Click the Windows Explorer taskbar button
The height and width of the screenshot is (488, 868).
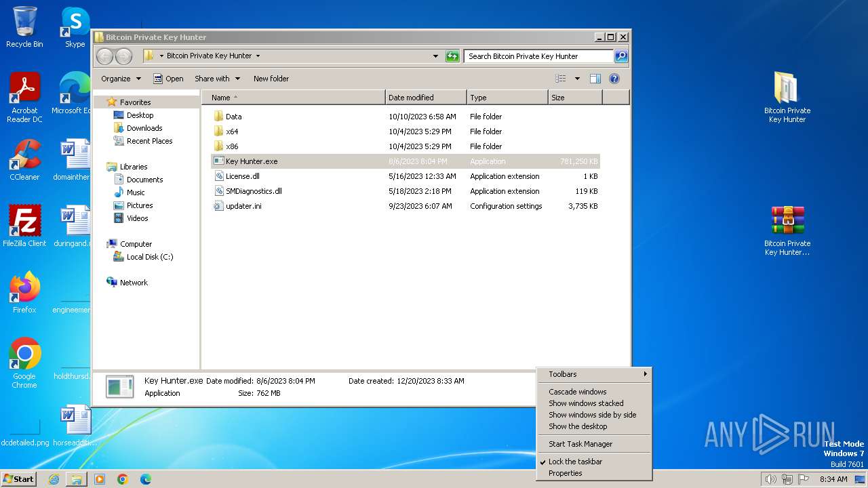tap(77, 479)
